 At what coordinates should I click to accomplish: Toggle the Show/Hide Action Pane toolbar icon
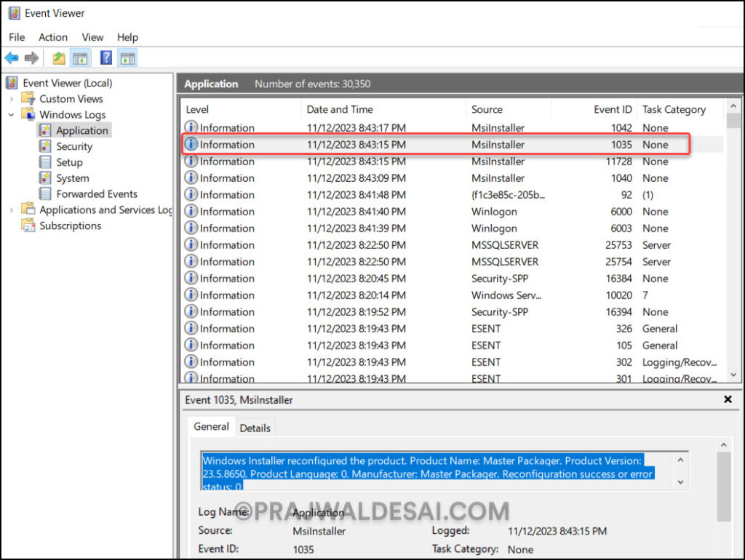tap(127, 58)
